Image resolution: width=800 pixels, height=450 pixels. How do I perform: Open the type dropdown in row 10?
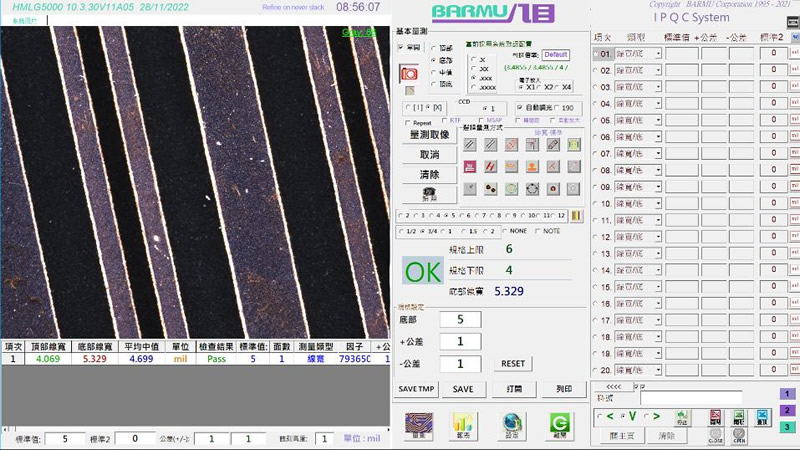click(658, 203)
